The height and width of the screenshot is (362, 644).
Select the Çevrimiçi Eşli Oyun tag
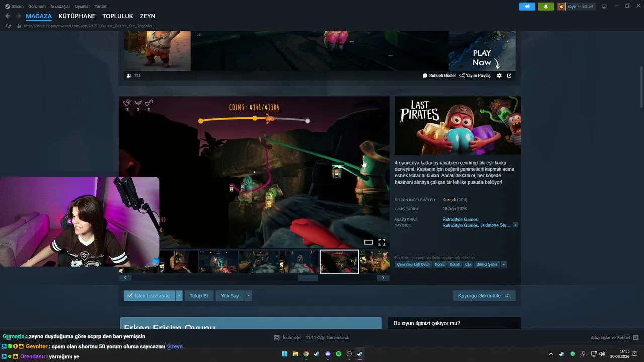click(x=413, y=264)
